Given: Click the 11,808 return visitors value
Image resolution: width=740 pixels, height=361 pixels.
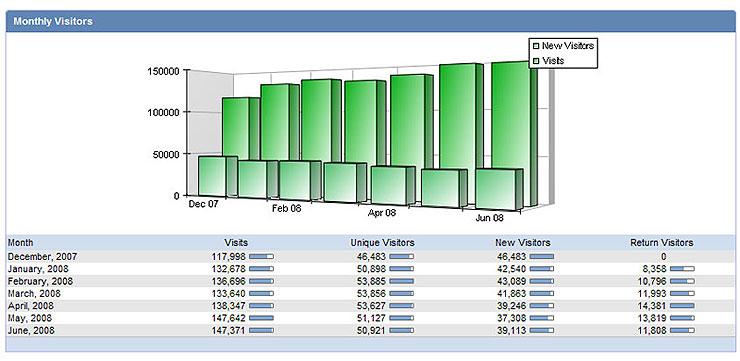Looking at the screenshot, I should pyautogui.click(x=652, y=330).
